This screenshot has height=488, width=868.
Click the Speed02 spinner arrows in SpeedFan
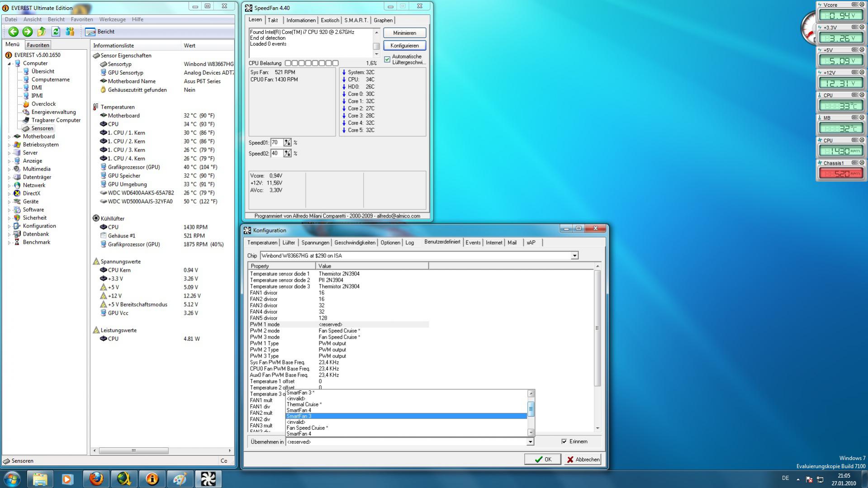coord(287,153)
